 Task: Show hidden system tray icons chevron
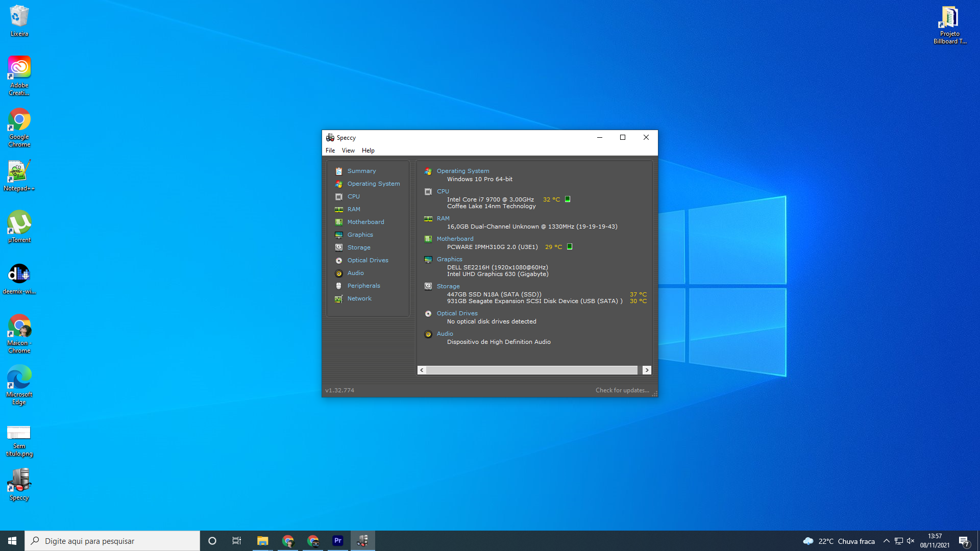(887, 541)
